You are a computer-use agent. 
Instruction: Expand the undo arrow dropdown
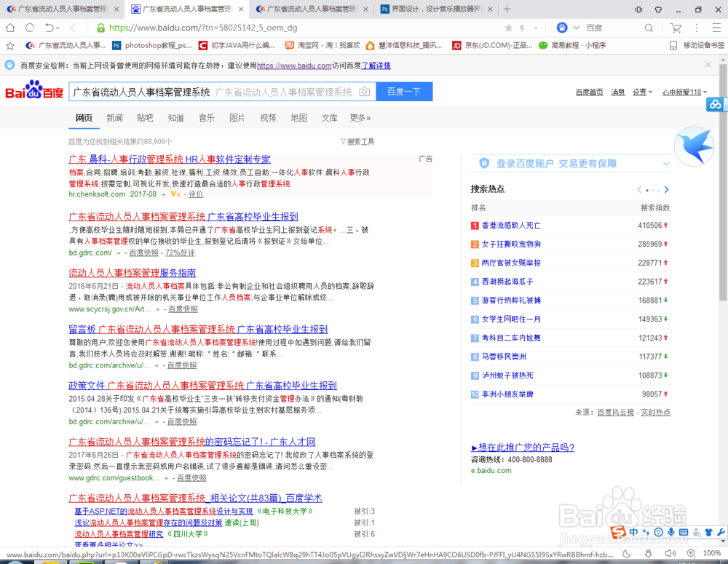pos(58,28)
